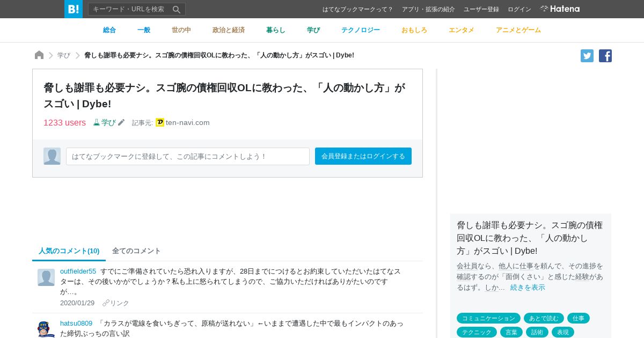Image resolution: width=644 pixels, height=338 pixels.
Task: Open hatsu0809's avatar
Action: tap(46, 329)
